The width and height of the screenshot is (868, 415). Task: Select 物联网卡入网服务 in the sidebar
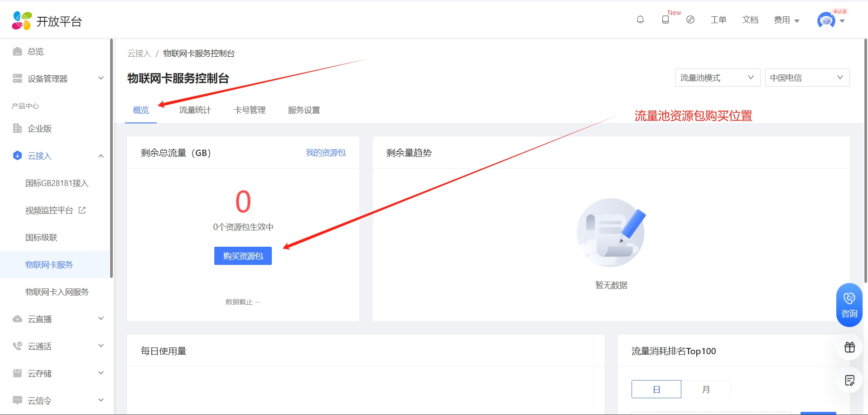pos(57,292)
